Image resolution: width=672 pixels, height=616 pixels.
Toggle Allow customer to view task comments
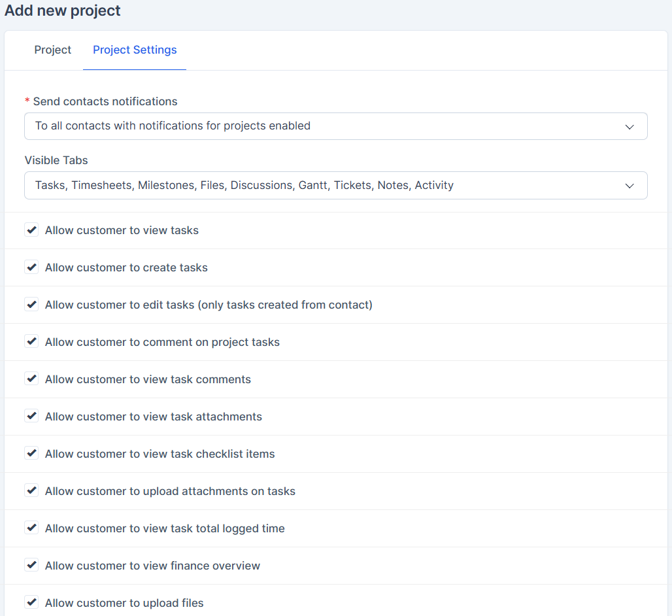click(31, 379)
